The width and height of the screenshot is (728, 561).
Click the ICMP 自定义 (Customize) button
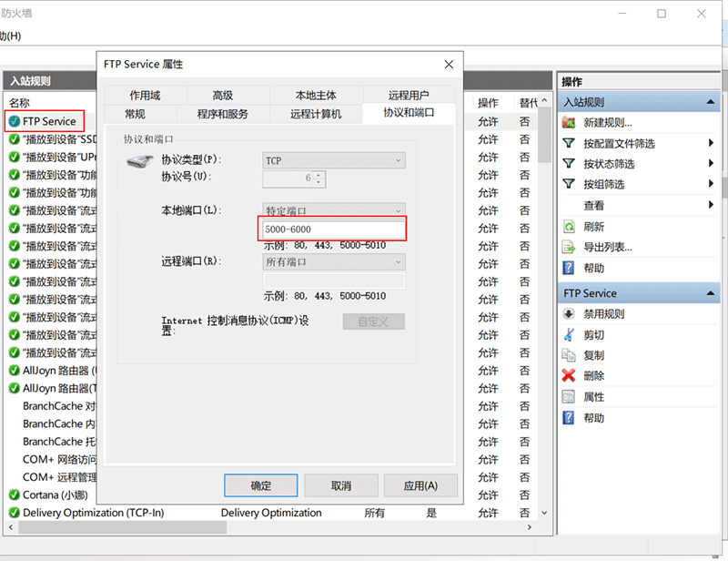pyautogui.click(x=374, y=321)
